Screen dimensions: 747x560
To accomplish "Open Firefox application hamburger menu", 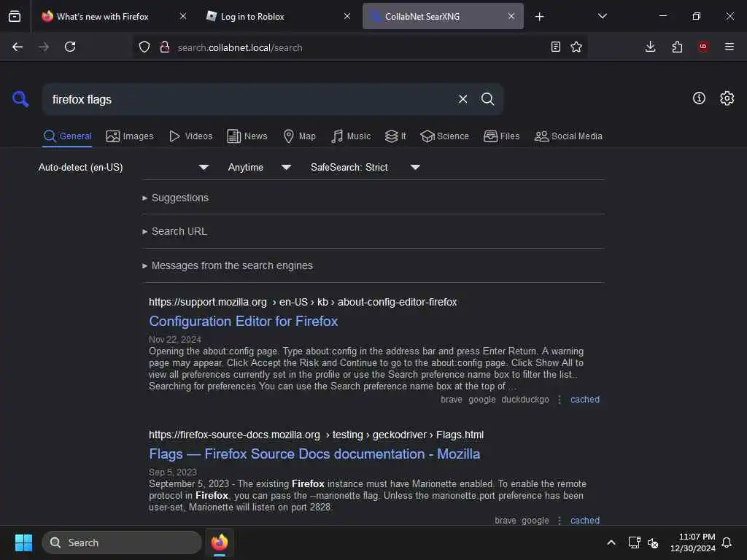I will click(x=729, y=47).
